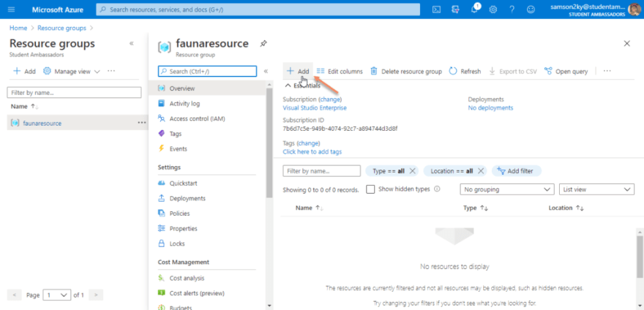644x310 pixels.
Task: Collapse the resource menu with the chevrons
Action: tap(266, 71)
